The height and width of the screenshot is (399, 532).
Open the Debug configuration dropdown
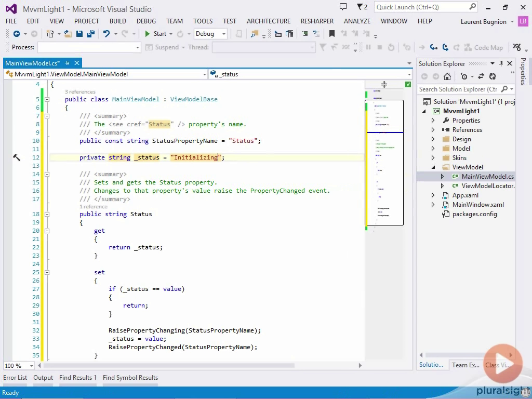tap(223, 34)
